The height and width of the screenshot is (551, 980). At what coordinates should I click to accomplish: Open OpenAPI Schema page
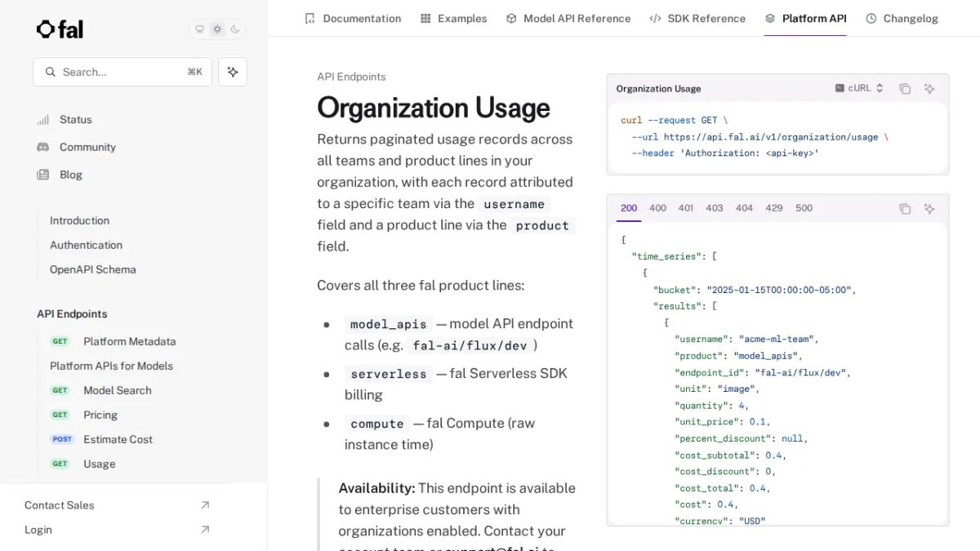click(92, 269)
